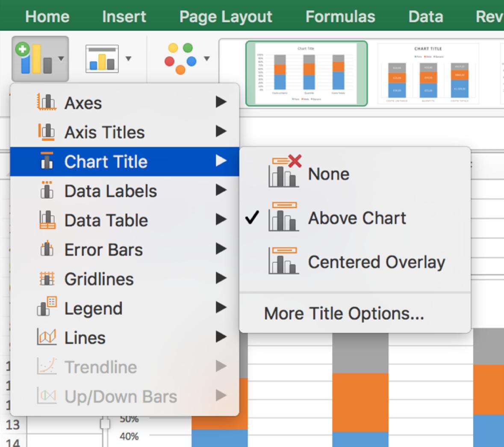
Task: Expand the Axis Titles submenu arrow
Action: tap(221, 132)
